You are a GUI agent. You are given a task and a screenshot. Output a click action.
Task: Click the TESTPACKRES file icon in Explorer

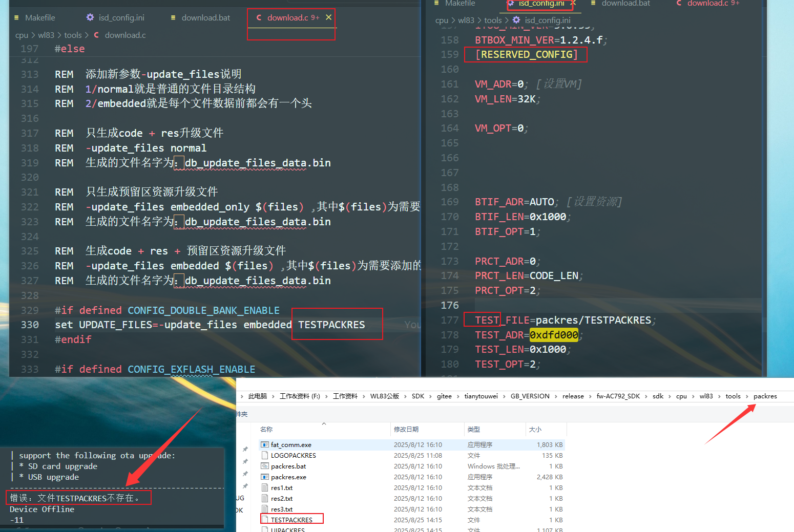pos(265,519)
